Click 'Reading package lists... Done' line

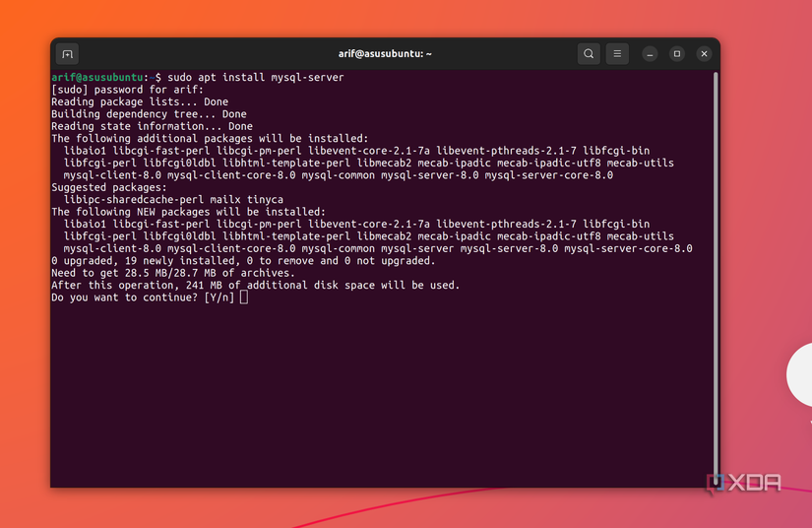coord(140,102)
